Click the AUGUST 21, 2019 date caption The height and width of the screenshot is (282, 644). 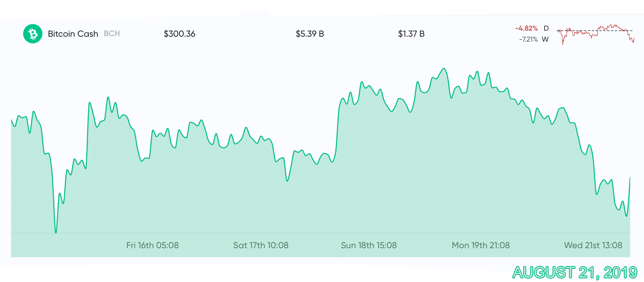[x=575, y=272]
